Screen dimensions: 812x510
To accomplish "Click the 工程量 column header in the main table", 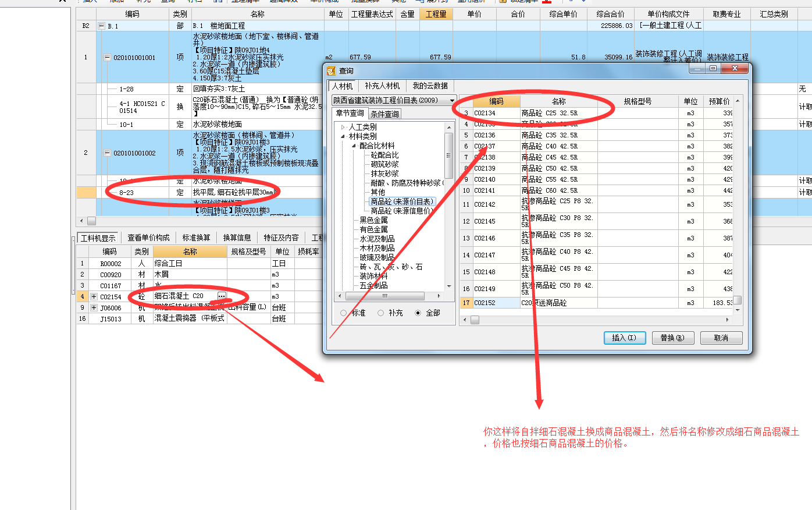I will coord(436,14).
